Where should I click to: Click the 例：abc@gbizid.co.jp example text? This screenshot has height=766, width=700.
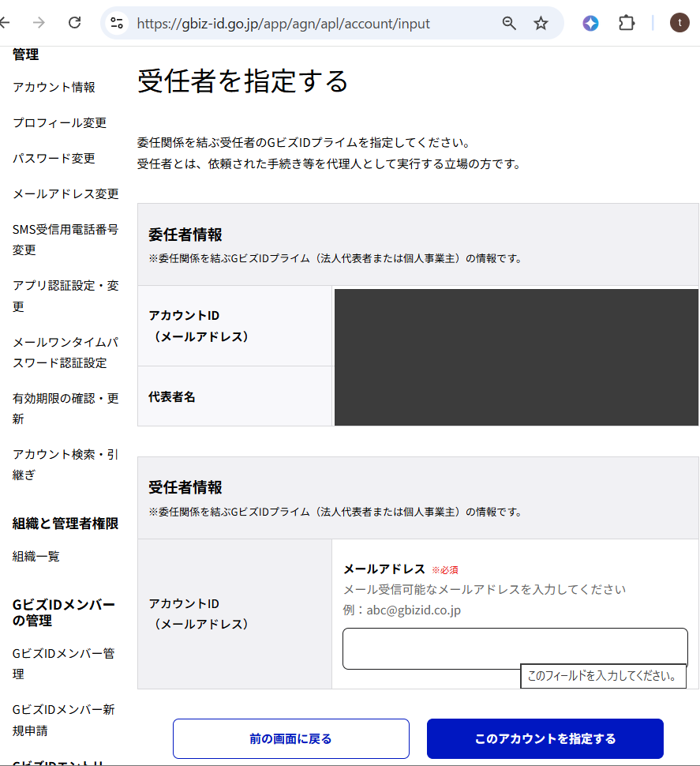402,610
